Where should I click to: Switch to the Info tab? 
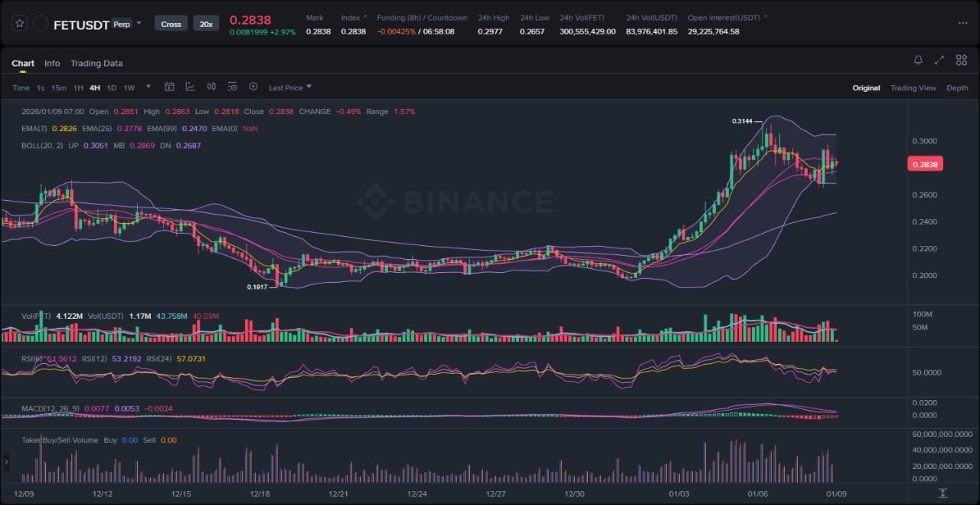coord(52,64)
